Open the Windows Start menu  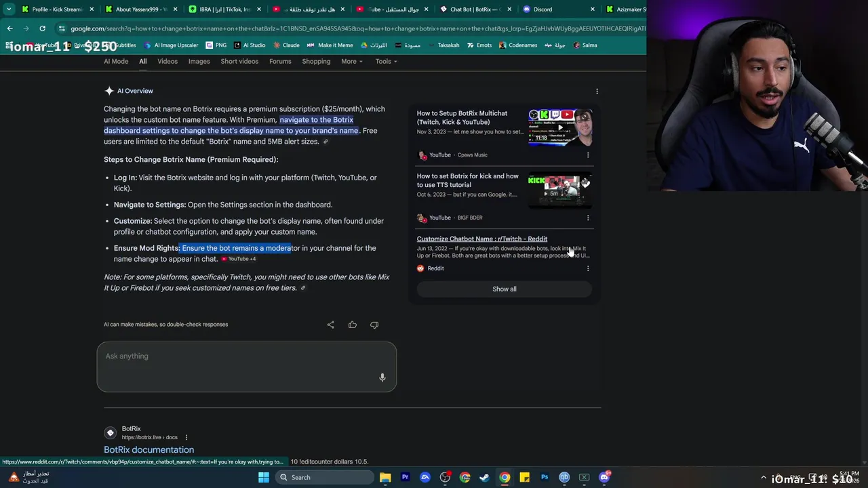pyautogui.click(x=264, y=477)
